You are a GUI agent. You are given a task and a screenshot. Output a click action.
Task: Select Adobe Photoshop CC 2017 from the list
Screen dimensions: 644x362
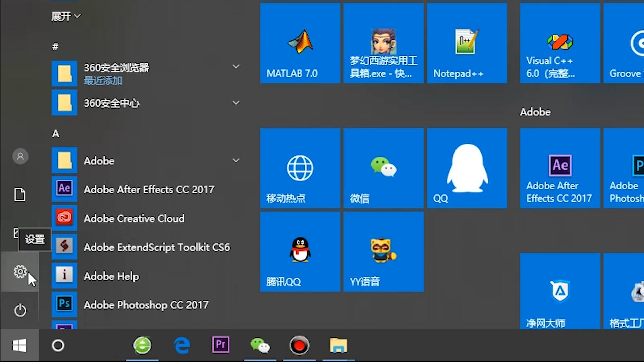tap(146, 305)
